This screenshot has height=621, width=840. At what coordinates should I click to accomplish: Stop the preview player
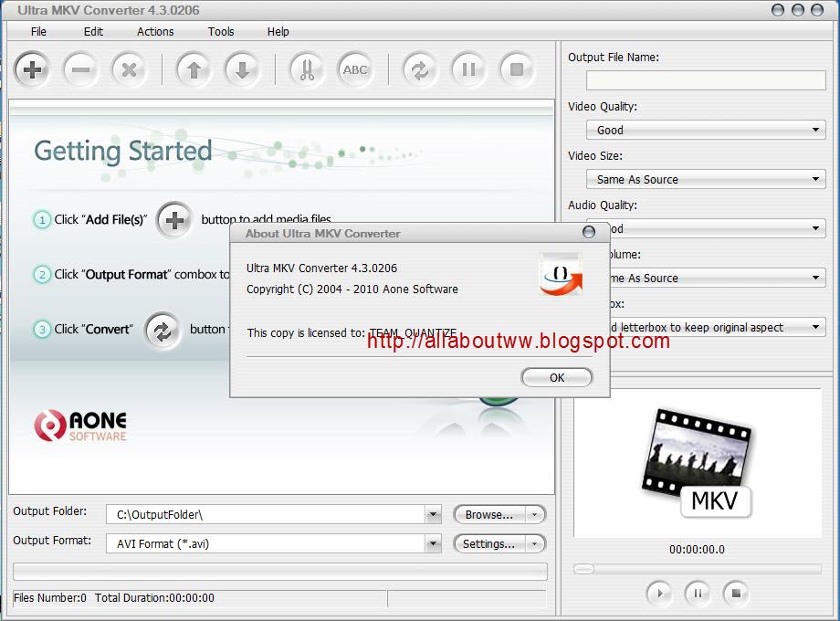[736, 593]
